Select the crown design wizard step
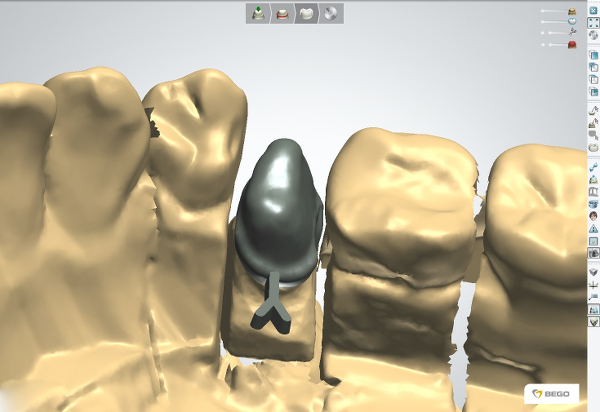600x412 pixels. (x=308, y=13)
